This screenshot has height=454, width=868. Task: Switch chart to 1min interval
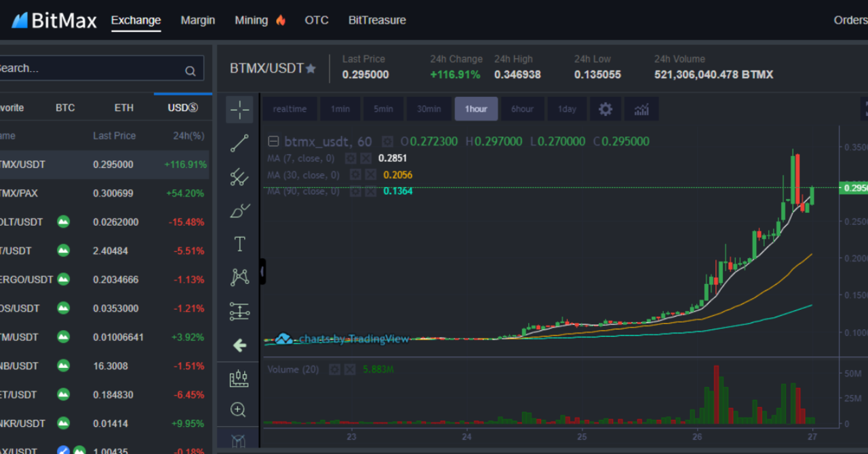pyautogui.click(x=340, y=109)
